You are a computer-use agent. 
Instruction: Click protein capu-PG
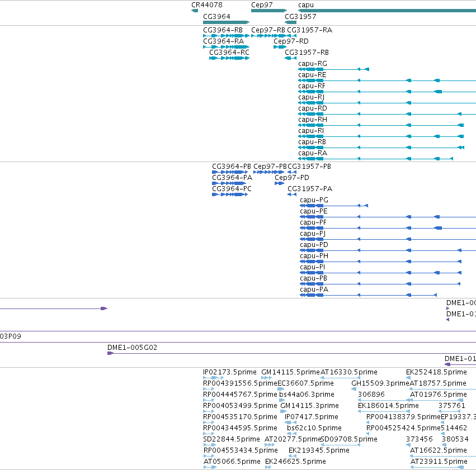pos(334,206)
